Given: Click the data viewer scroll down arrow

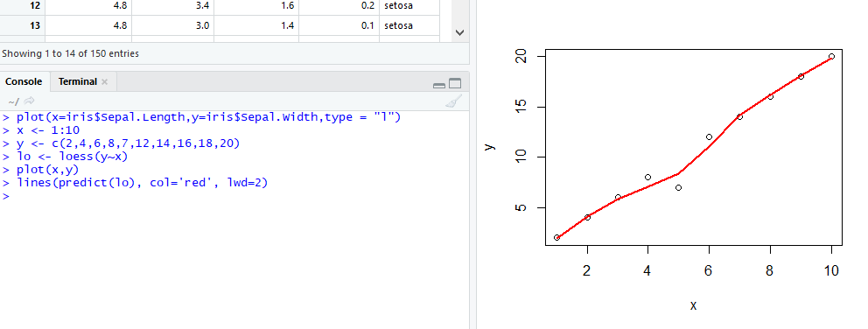Looking at the screenshot, I should pos(459,32).
